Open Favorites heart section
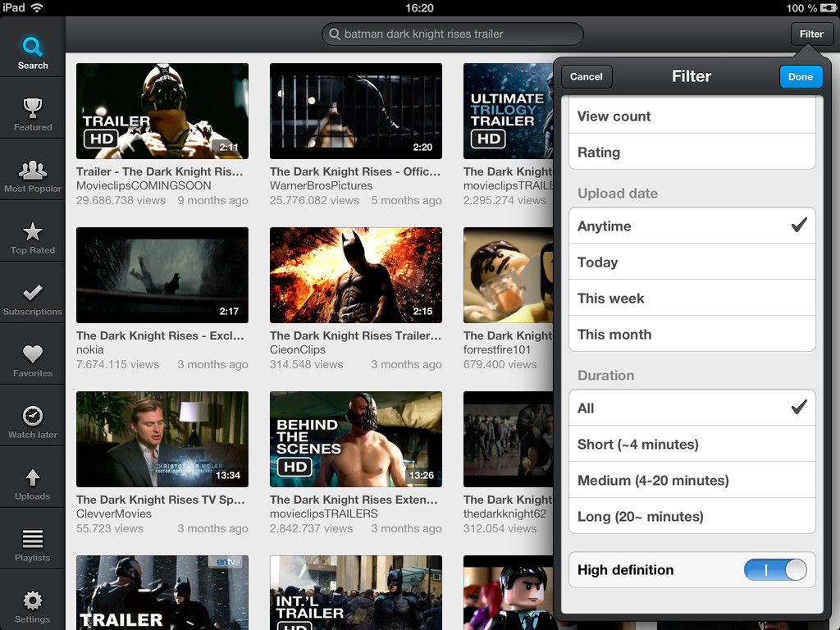The width and height of the screenshot is (840, 630). pos(33,360)
